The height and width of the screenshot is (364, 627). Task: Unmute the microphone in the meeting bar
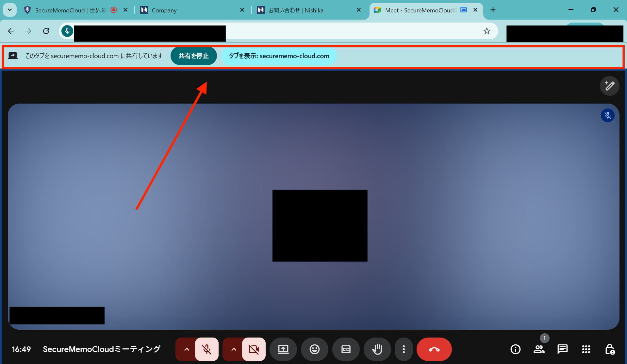pos(206,349)
